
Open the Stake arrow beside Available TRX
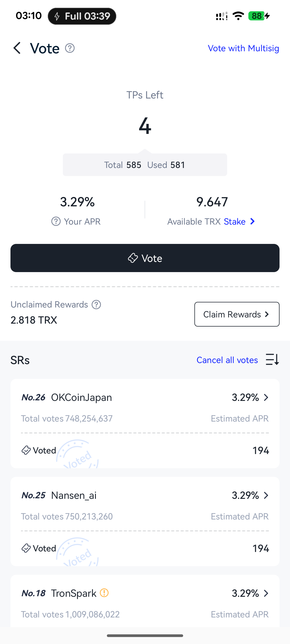click(252, 221)
